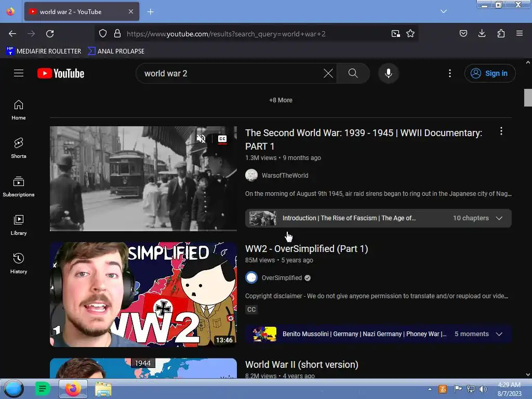532x399 pixels.
Task: Open the WW2 OverSimplified video thumbnail
Action: (x=143, y=294)
